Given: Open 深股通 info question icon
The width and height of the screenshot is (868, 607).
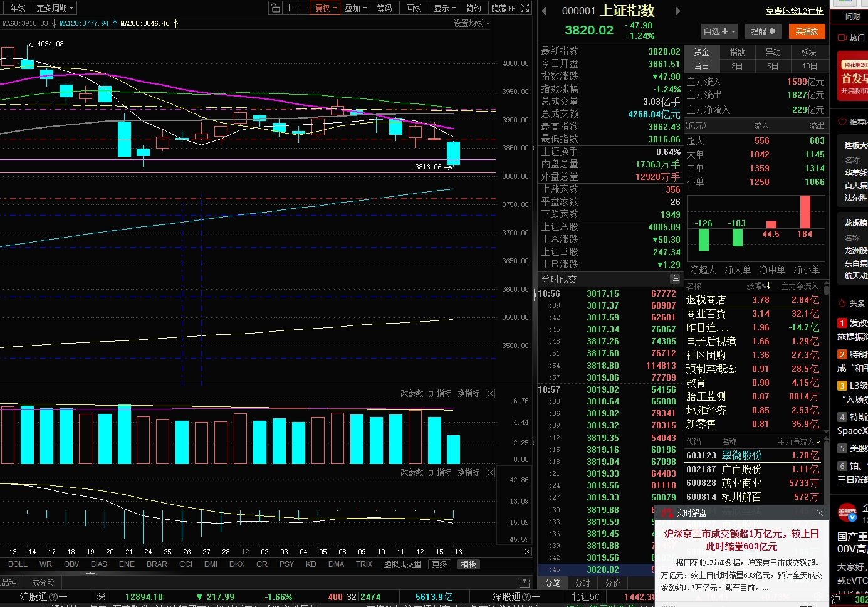Looking at the screenshot, I should tap(526, 597).
